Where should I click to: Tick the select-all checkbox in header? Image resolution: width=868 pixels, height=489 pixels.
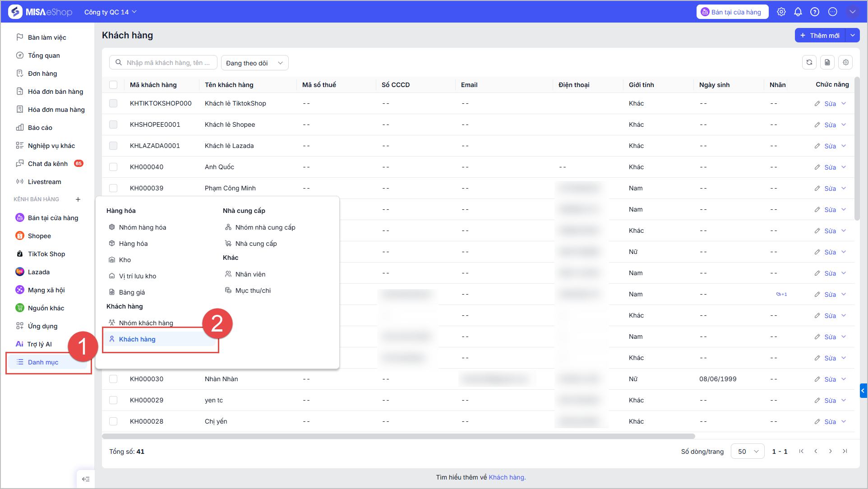113,85
